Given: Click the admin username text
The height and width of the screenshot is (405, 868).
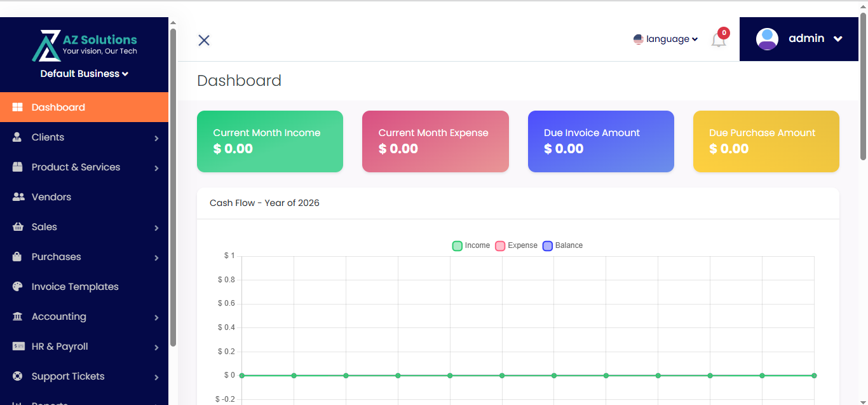Looking at the screenshot, I should [x=806, y=39].
